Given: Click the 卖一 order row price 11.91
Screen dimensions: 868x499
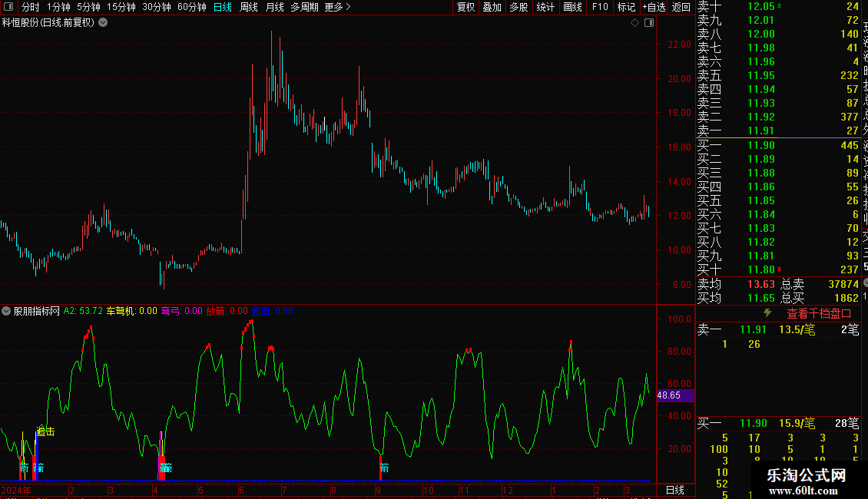Looking at the screenshot, I should tap(761, 131).
